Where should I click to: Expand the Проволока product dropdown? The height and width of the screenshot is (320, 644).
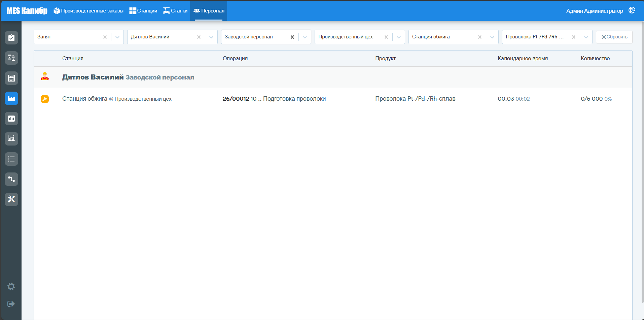click(586, 37)
